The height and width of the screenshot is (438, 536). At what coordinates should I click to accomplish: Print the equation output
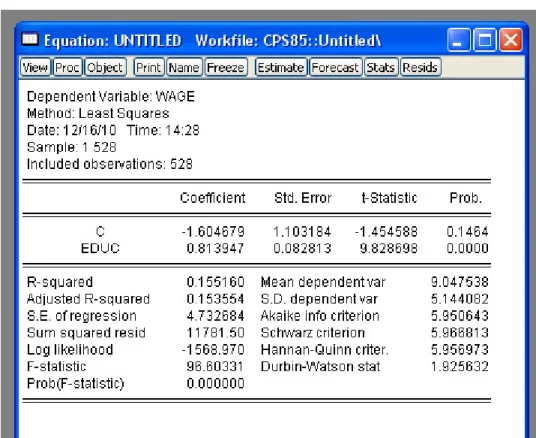click(x=148, y=67)
